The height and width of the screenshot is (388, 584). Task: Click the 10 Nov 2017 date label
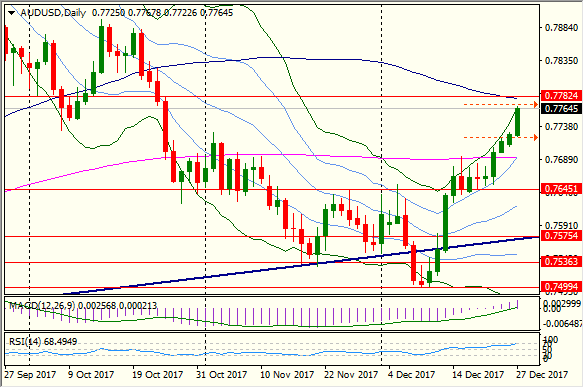click(287, 374)
